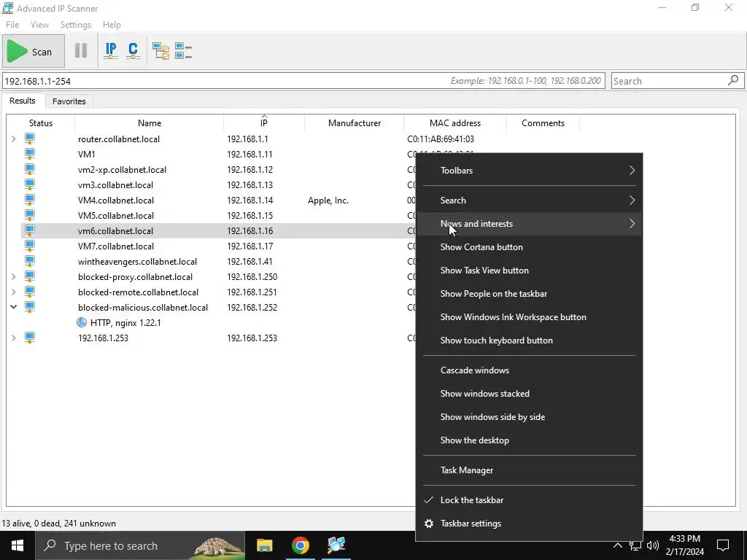Click the computer icon for blocked-remote.collabnet.local

pos(29,292)
